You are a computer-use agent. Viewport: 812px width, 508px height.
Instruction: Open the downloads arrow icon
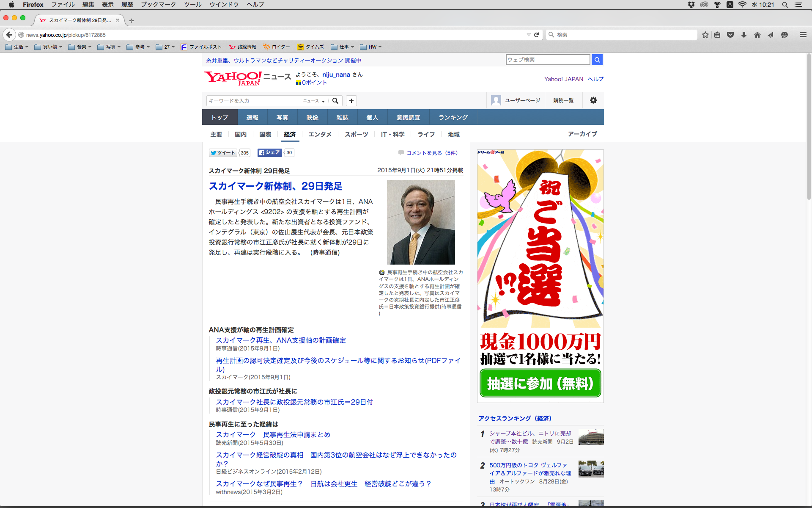click(744, 35)
